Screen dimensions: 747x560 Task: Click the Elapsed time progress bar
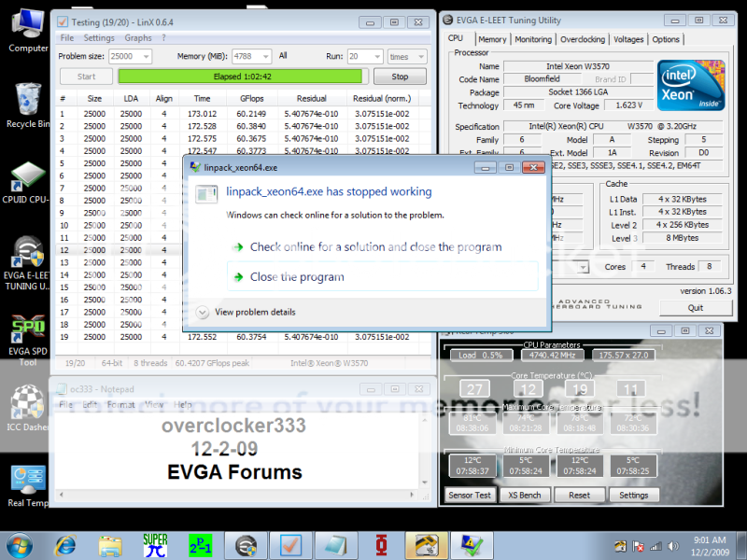click(x=243, y=77)
